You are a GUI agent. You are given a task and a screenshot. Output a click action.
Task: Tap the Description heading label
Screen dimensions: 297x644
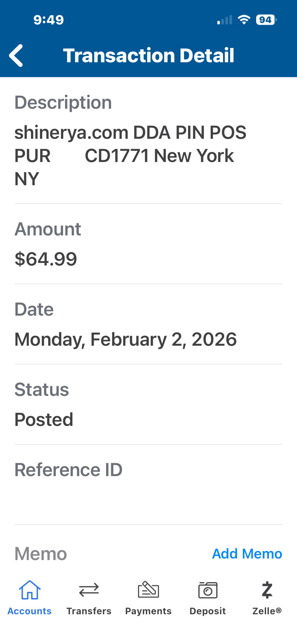63,103
